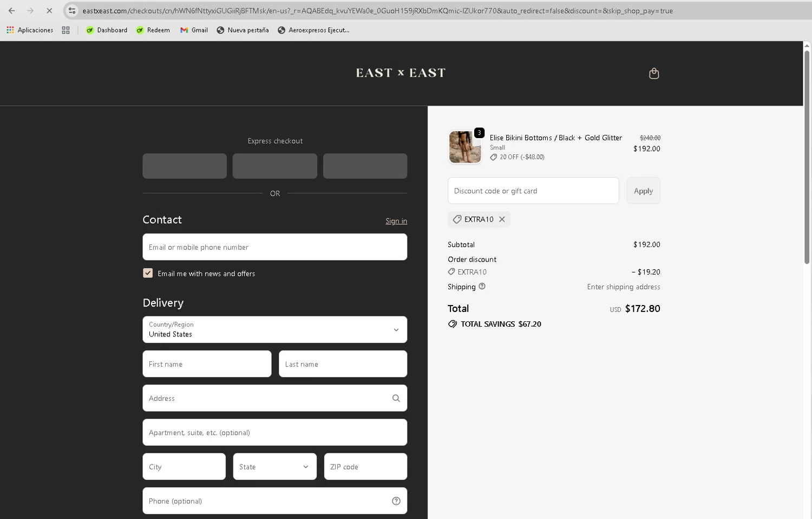Screen dimensions: 812x519
Task: Click the TOTAL SAVINGS $67.20 text
Action: 501,324
